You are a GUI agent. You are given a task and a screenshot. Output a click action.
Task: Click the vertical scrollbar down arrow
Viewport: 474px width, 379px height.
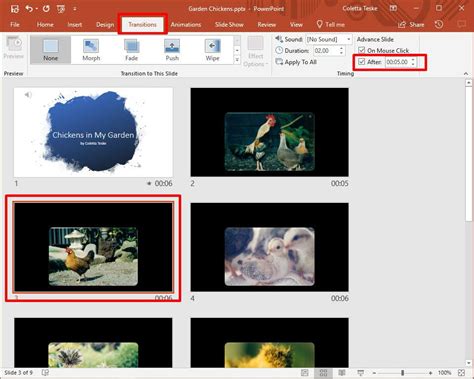[469, 363]
